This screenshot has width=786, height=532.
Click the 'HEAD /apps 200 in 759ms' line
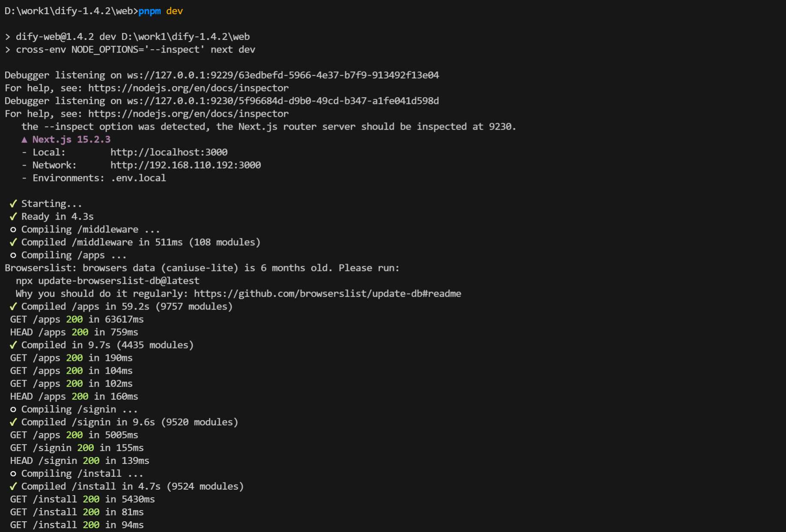(74, 332)
